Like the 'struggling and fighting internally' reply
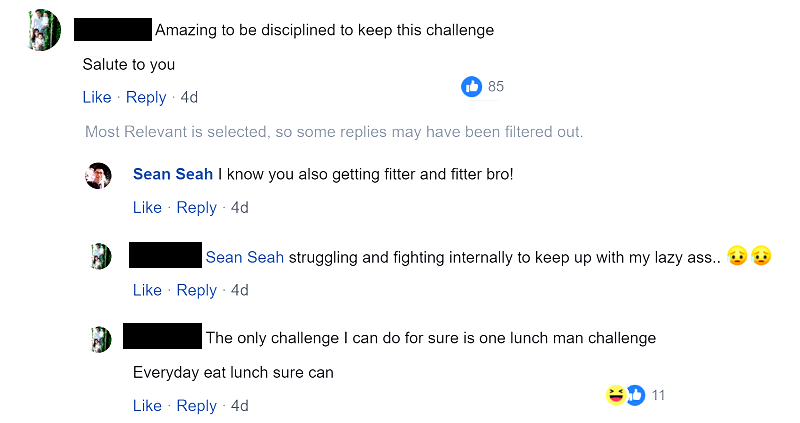This screenshot has width=800, height=423. pyautogui.click(x=147, y=290)
